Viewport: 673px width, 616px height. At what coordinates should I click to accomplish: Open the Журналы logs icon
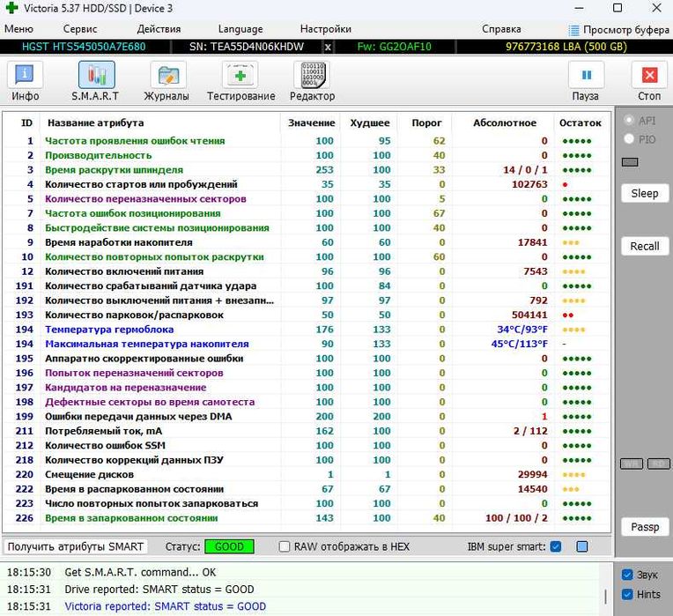click(x=168, y=75)
